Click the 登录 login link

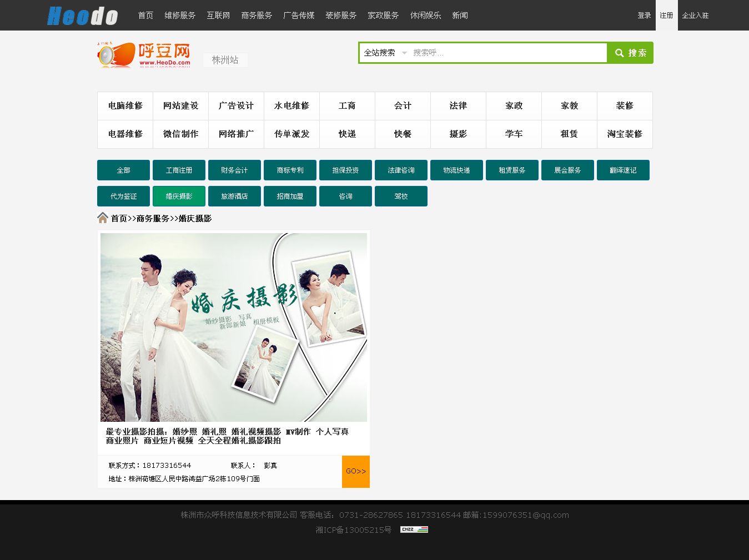[x=644, y=16]
